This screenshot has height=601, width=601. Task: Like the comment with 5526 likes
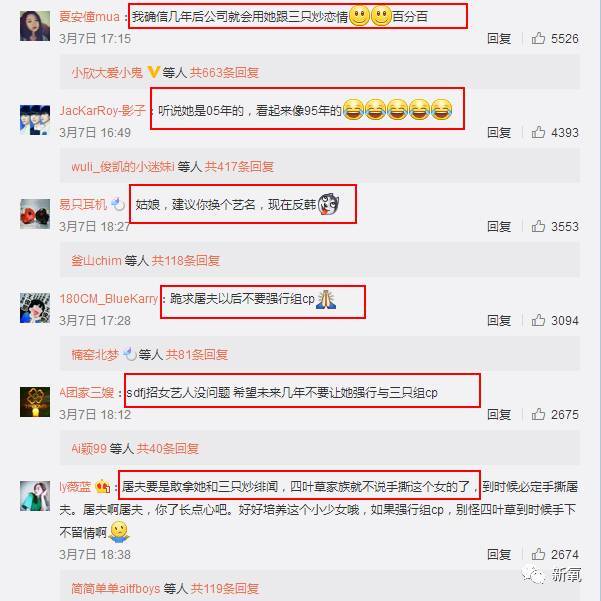point(538,38)
